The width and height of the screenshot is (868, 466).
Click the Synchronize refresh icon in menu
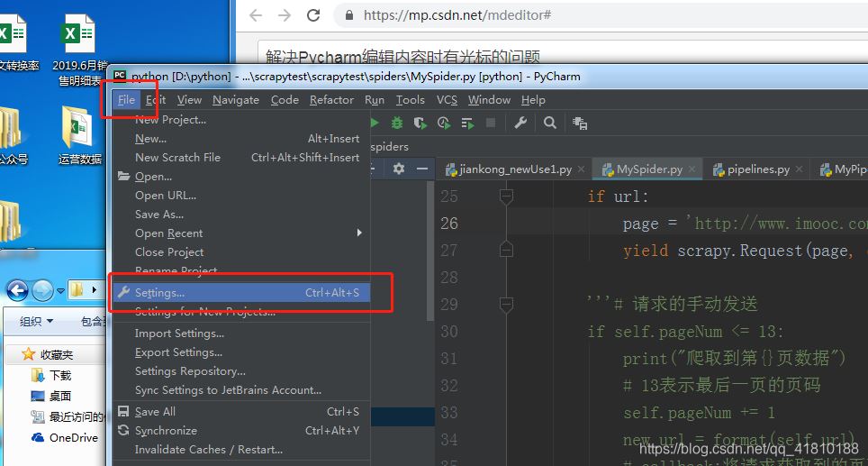pyautogui.click(x=123, y=431)
